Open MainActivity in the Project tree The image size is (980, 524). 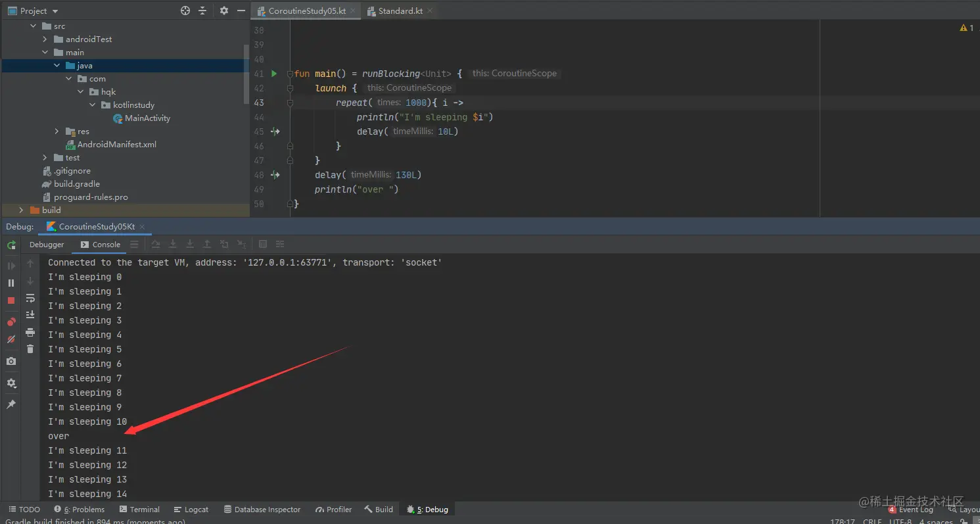pyautogui.click(x=142, y=118)
